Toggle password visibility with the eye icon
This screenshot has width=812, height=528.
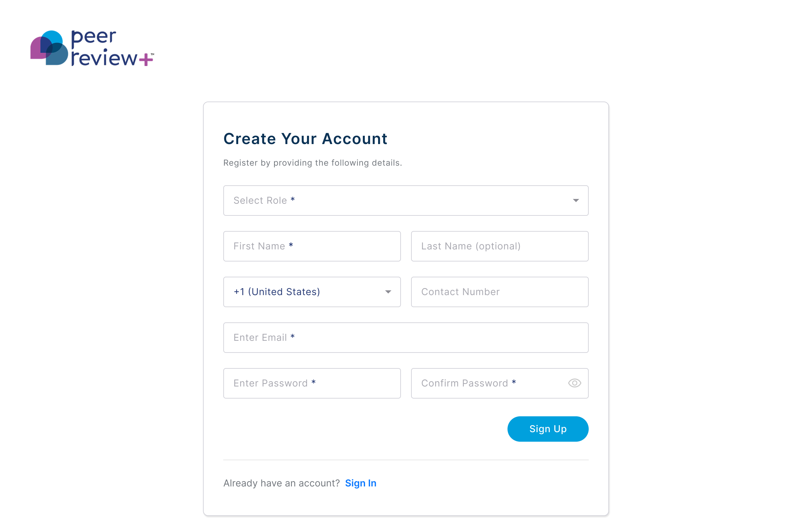(x=574, y=383)
